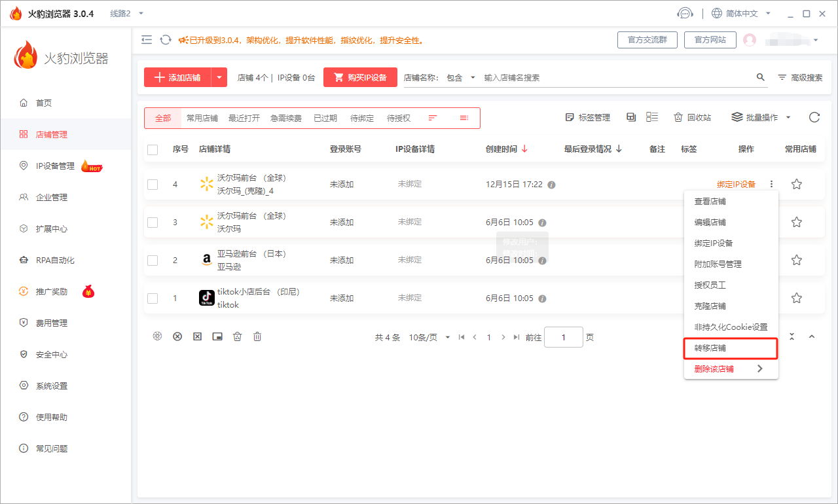The image size is (838, 504).
Task: Click the page number input field
Action: [x=563, y=336]
